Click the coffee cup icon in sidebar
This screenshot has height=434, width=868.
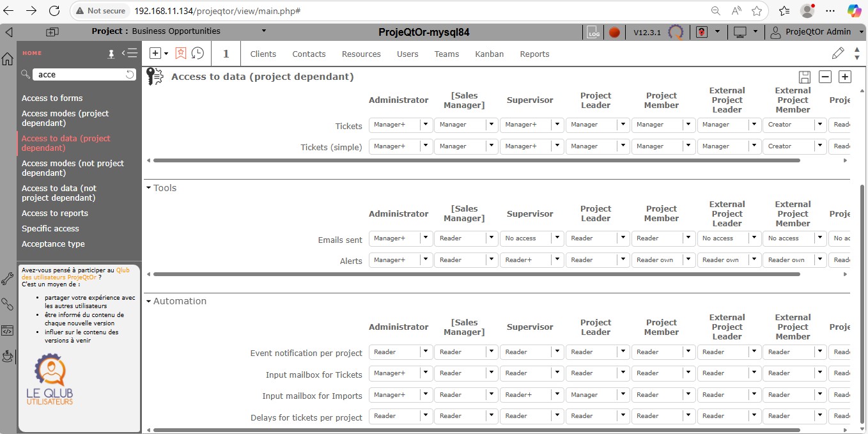pyautogui.click(x=8, y=356)
